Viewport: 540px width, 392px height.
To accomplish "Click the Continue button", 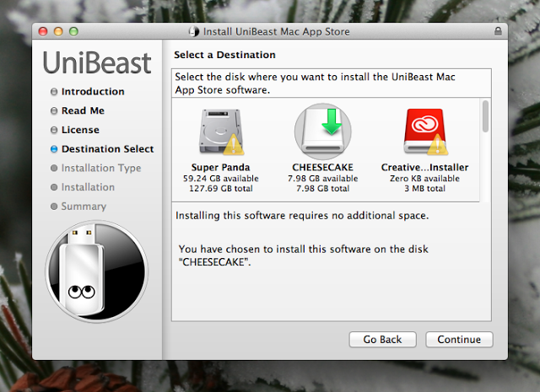I will (459, 340).
